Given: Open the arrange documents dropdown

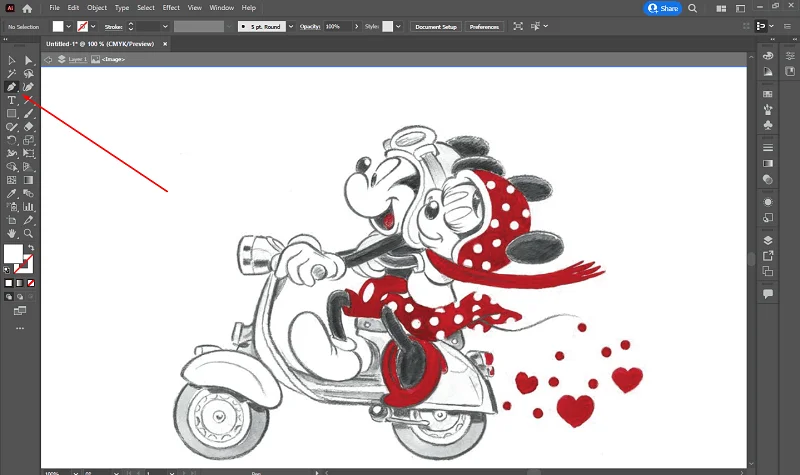Looking at the screenshot, I should 721,8.
